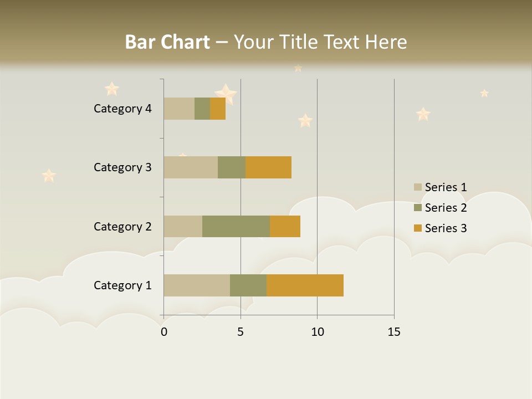Pick Category 2's Series 2 green bar segment
Screen dimensions: 532x399
[236, 227]
